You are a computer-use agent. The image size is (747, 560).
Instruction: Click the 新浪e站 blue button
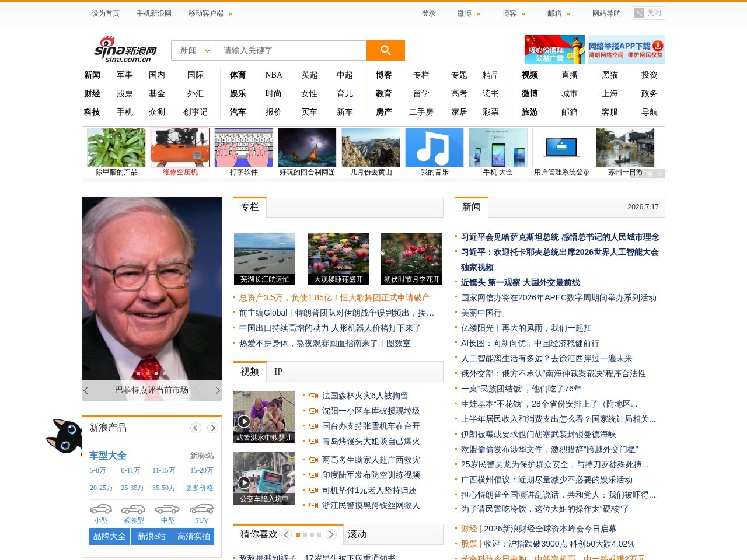pos(152,537)
